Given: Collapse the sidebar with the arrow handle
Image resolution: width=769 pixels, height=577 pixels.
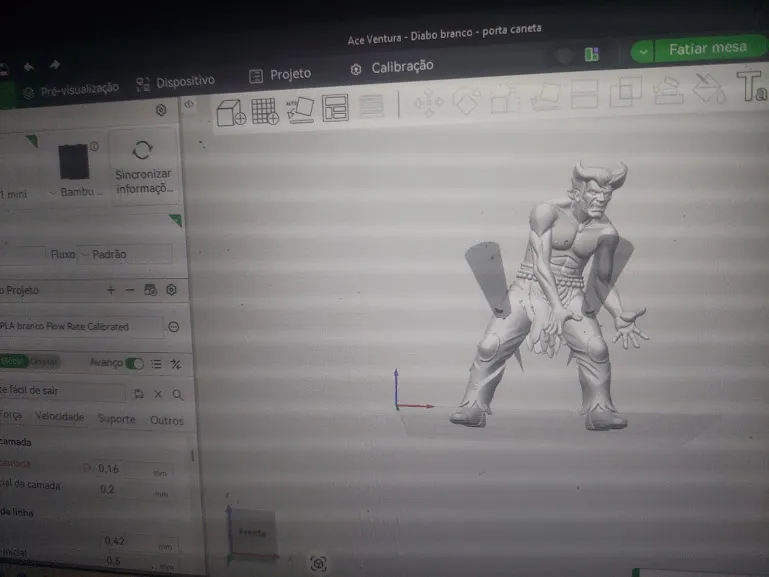Looking at the screenshot, I should [x=189, y=104].
